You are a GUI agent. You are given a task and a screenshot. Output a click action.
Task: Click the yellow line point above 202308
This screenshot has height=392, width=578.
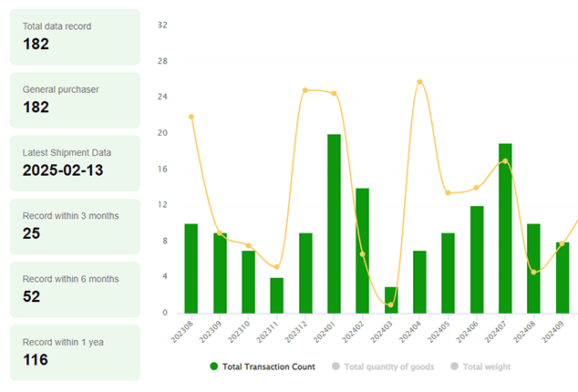(x=191, y=117)
